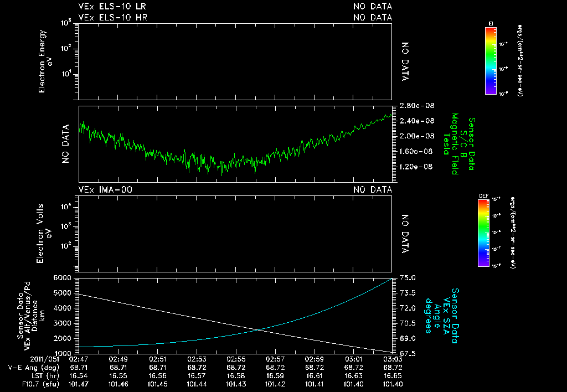Click the 1.20e-08 magnetic axis value
This screenshot has height=392, width=567.
pos(416,167)
